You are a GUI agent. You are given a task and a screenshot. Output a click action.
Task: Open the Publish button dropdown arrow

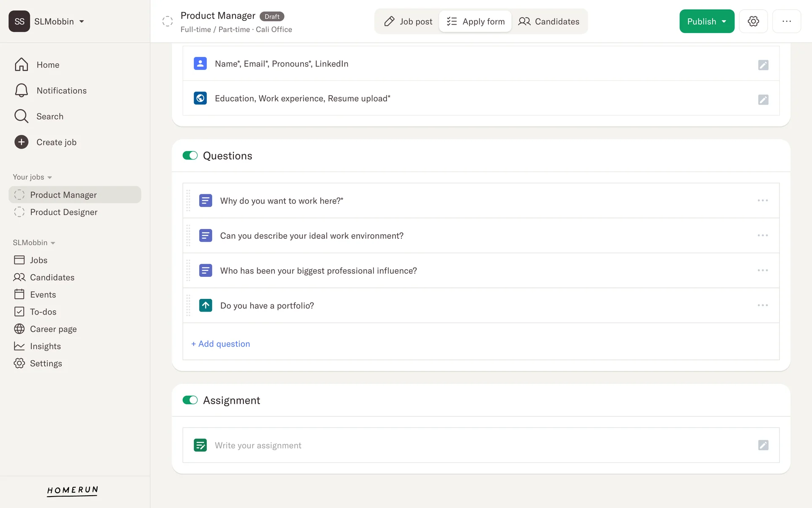pyautogui.click(x=724, y=21)
